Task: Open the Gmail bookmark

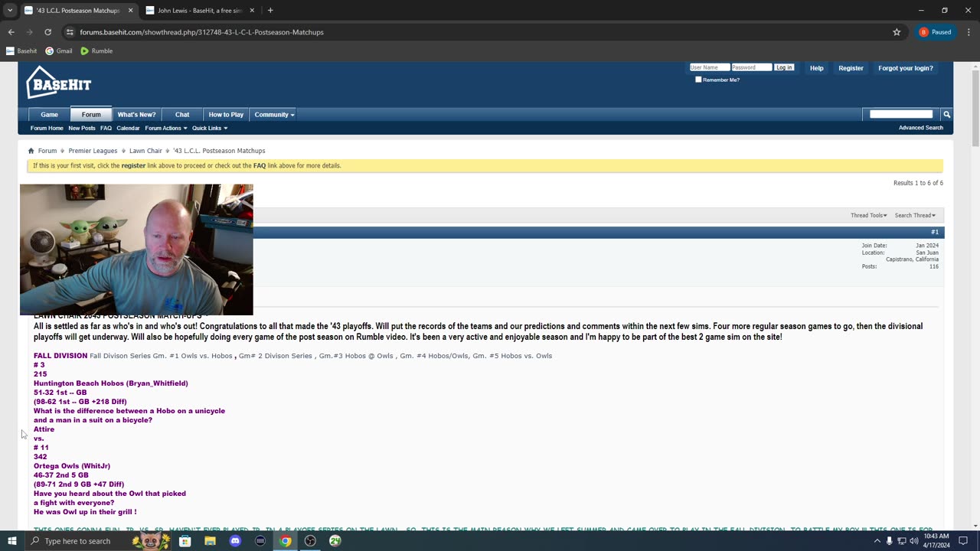Action: [x=59, y=51]
